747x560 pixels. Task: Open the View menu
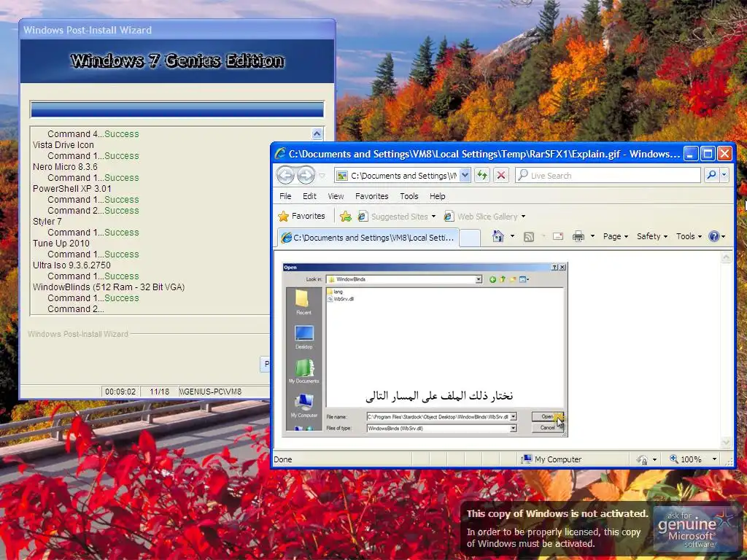click(x=336, y=196)
